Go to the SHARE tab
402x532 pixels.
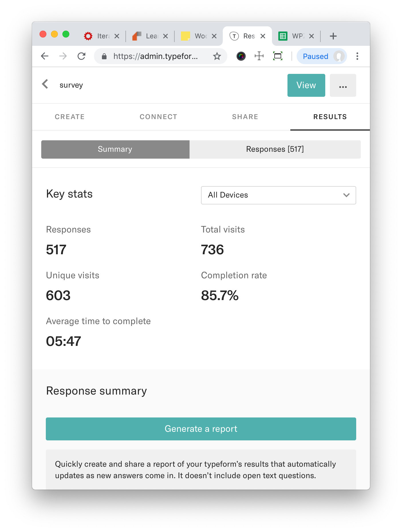pyautogui.click(x=245, y=117)
